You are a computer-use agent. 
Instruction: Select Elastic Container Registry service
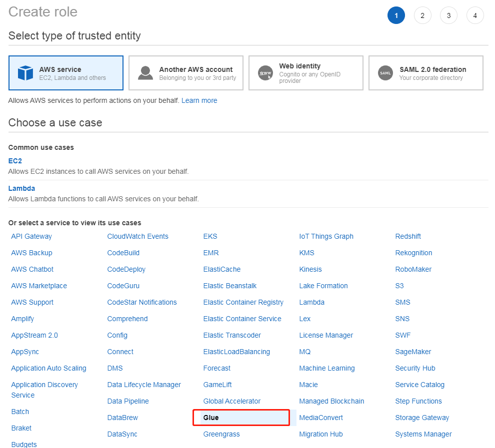pyautogui.click(x=243, y=302)
